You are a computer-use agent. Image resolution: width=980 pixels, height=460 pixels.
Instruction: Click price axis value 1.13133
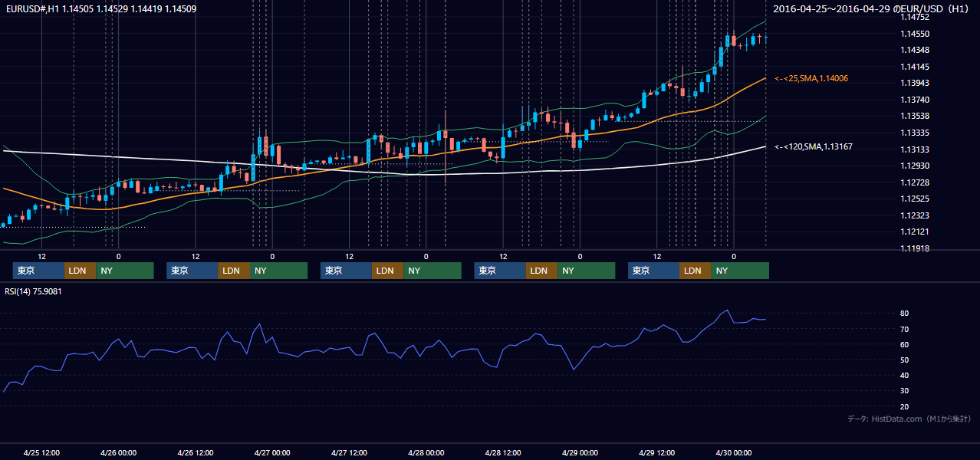pos(915,149)
